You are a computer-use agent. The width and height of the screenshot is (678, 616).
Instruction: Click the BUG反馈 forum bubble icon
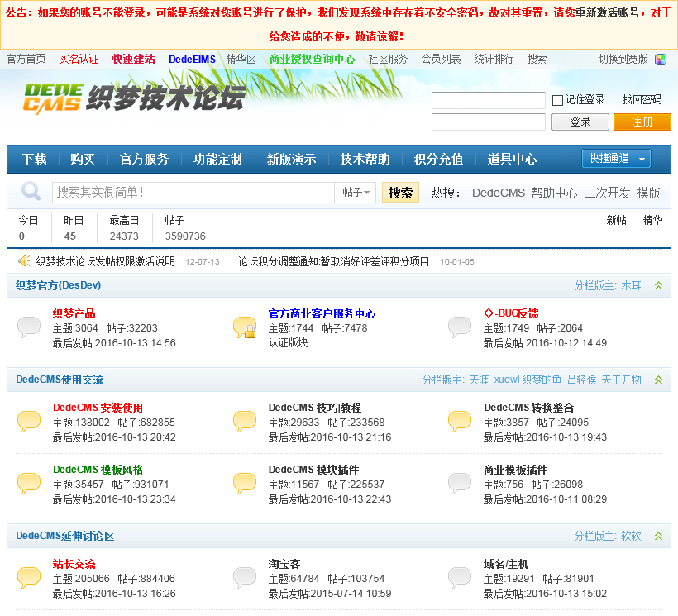tap(460, 327)
